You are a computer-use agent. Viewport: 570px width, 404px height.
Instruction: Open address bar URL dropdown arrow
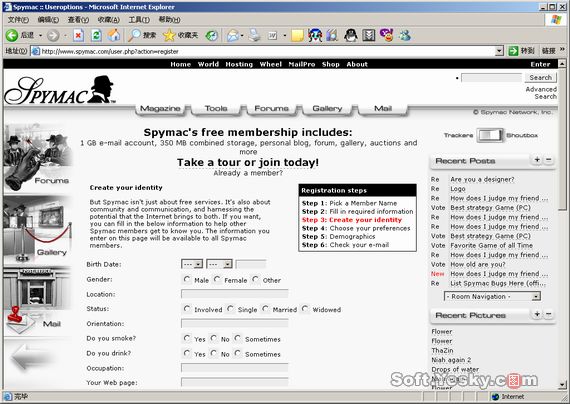(499, 51)
